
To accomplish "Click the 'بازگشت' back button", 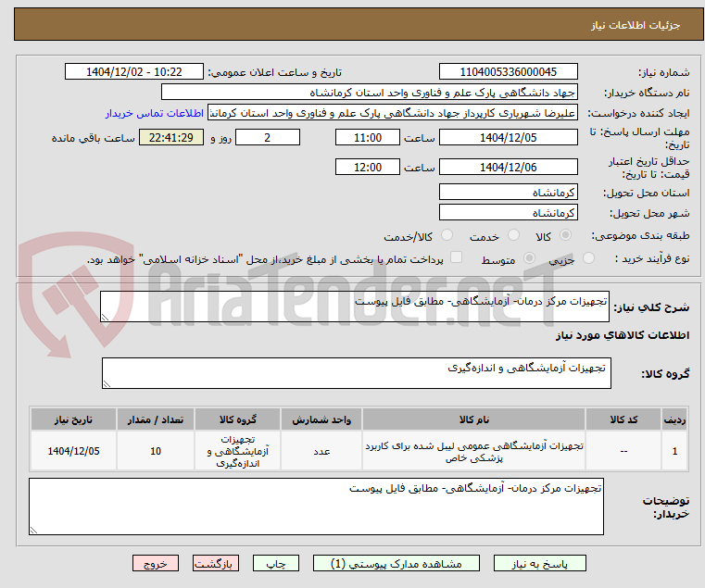I will [x=216, y=563].
